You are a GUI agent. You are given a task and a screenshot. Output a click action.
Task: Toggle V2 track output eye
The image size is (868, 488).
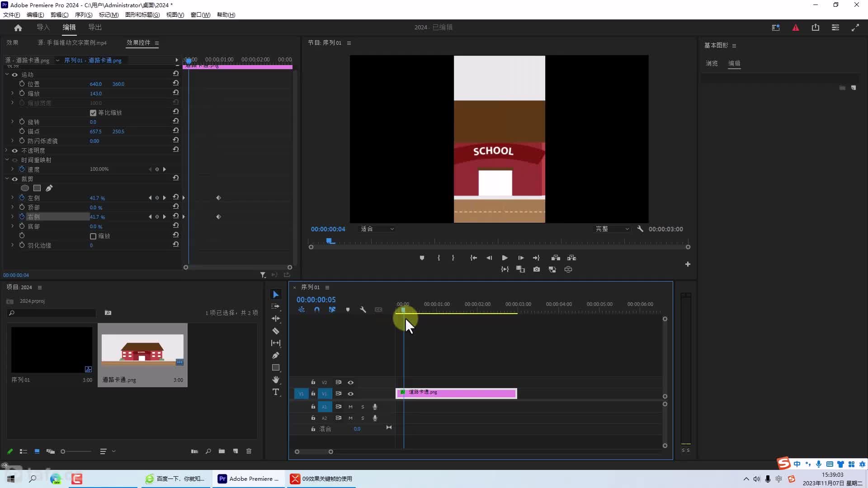pyautogui.click(x=350, y=382)
